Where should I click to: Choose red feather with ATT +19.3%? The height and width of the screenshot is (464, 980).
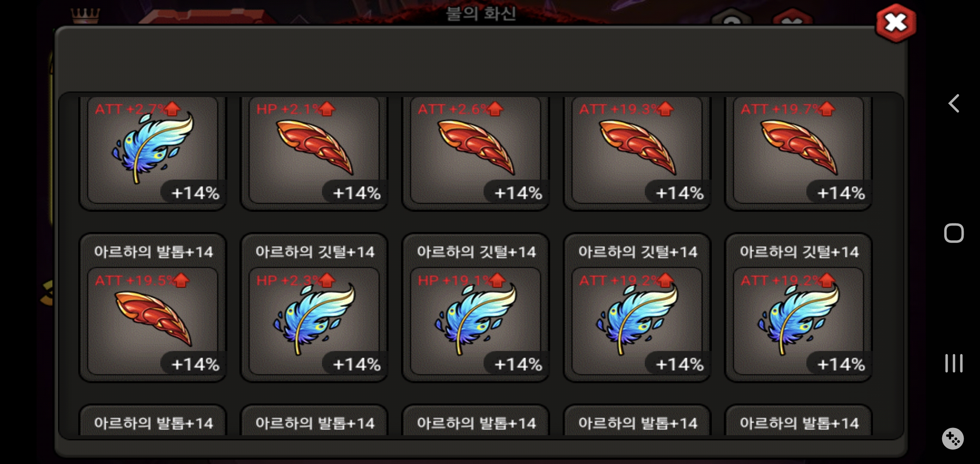pyautogui.click(x=637, y=150)
